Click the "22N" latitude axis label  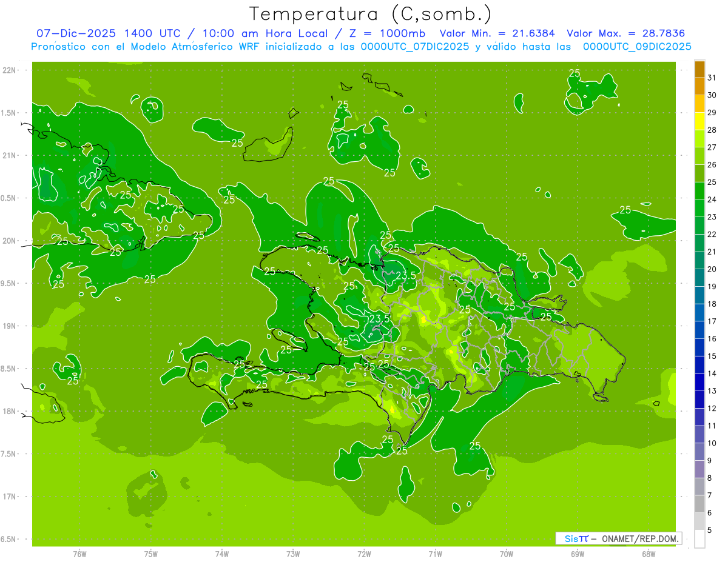pyautogui.click(x=9, y=70)
